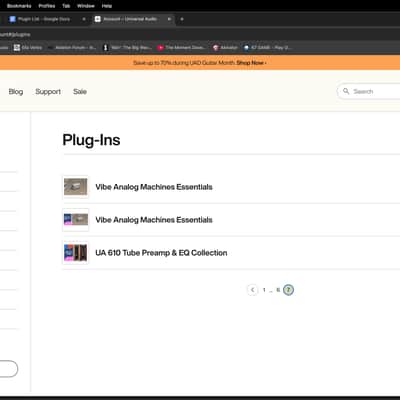Select the Account Universal Audio tab
Viewport: 400px width, 400px height.
[x=130, y=19]
